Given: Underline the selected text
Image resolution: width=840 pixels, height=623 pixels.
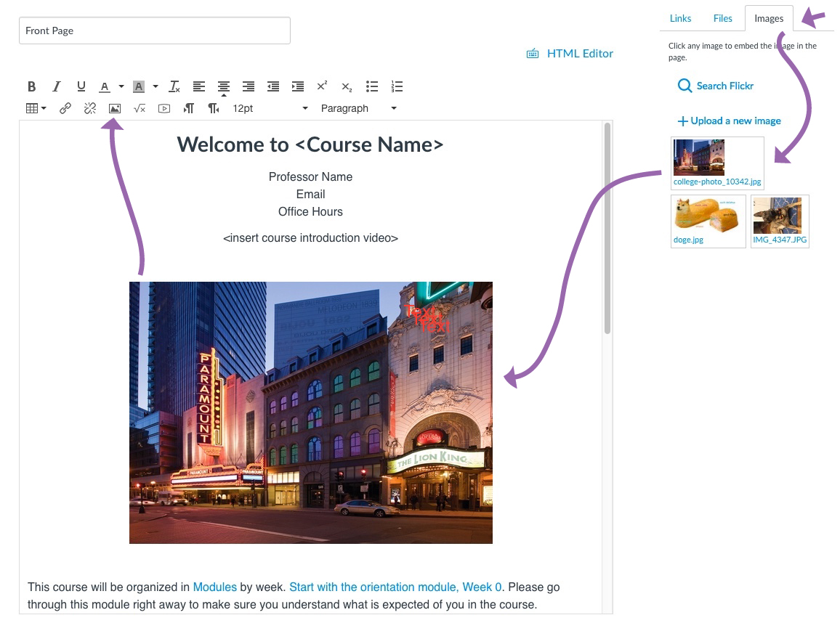Looking at the screenshot, I should [x=81, y=86].
